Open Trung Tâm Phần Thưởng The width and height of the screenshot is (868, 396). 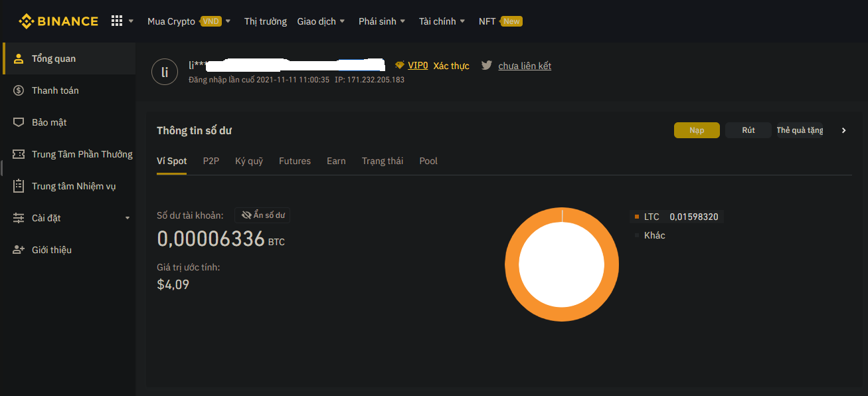tap(69, 154)
